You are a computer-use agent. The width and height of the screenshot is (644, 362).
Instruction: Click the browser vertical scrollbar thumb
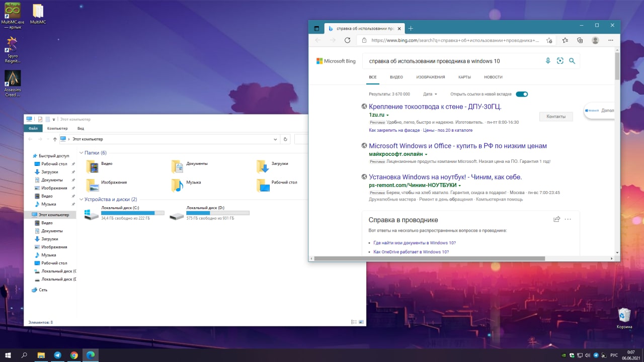[617, 65]
